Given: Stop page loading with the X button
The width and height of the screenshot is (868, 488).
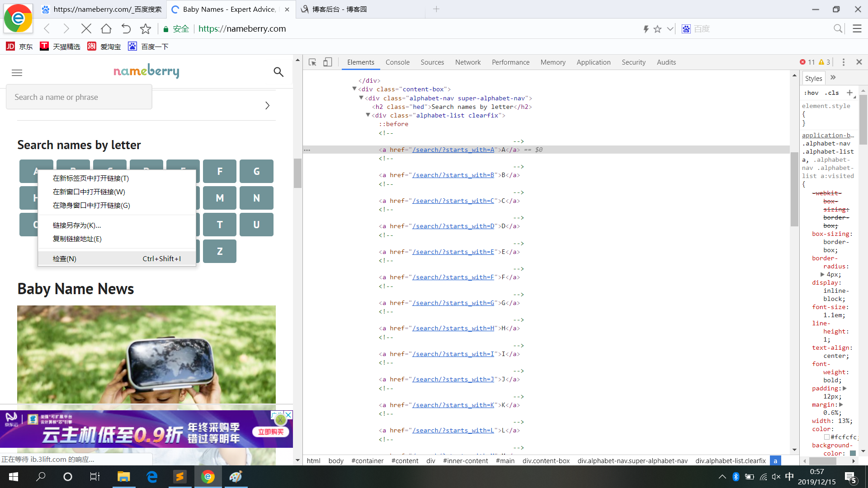Looking at the screenshot, I should point(86,29).
